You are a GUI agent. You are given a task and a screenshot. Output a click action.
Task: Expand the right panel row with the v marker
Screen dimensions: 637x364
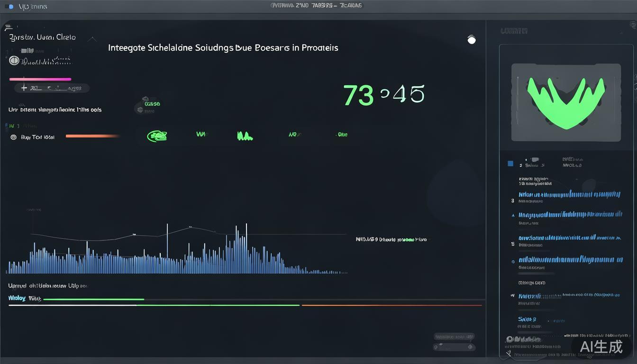512,295
